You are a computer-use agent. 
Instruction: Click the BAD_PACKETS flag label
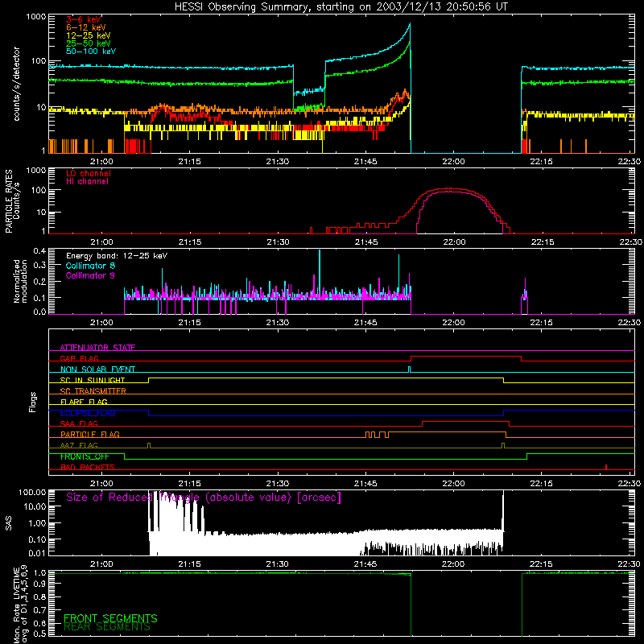(88, 467)
